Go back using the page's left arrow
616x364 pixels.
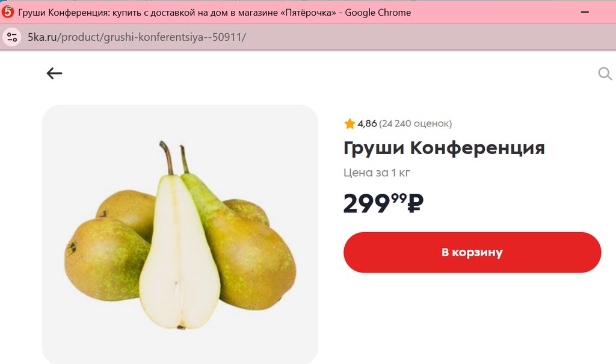click(x=54, y=73)
